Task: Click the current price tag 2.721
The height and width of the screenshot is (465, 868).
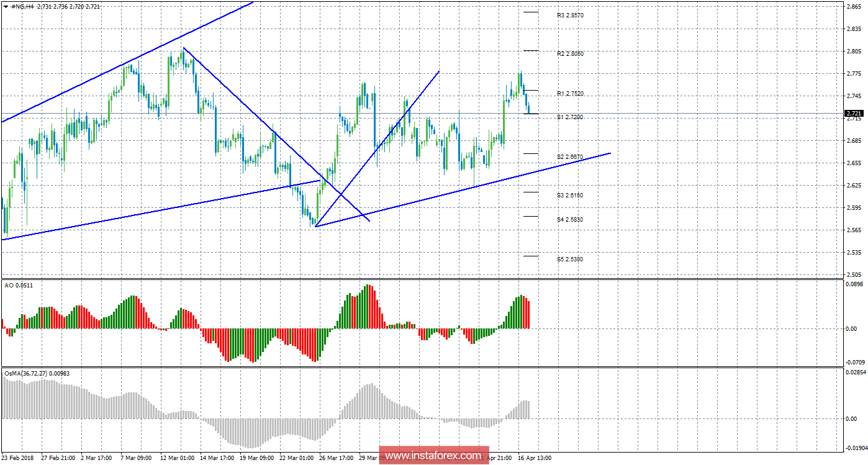Action: click(x=854, y=114)
